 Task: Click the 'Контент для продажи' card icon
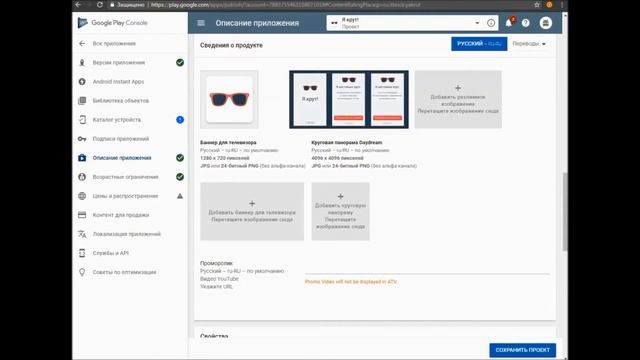coord(82,215)
